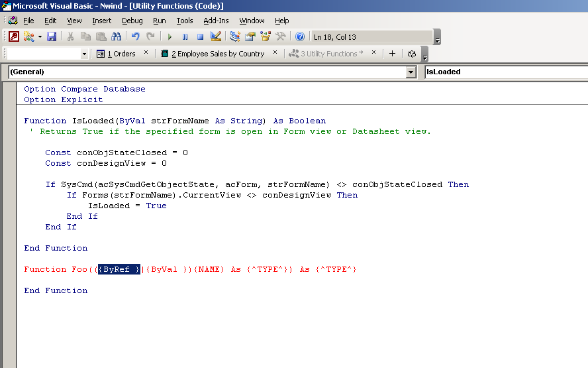588x368 pixels.
Task: Click the Reset stop icon
Action: [200, 37]
